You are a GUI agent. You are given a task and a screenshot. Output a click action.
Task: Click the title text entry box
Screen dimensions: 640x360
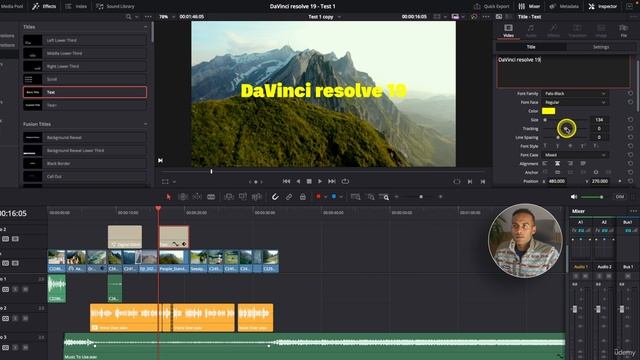click(563, 72)
